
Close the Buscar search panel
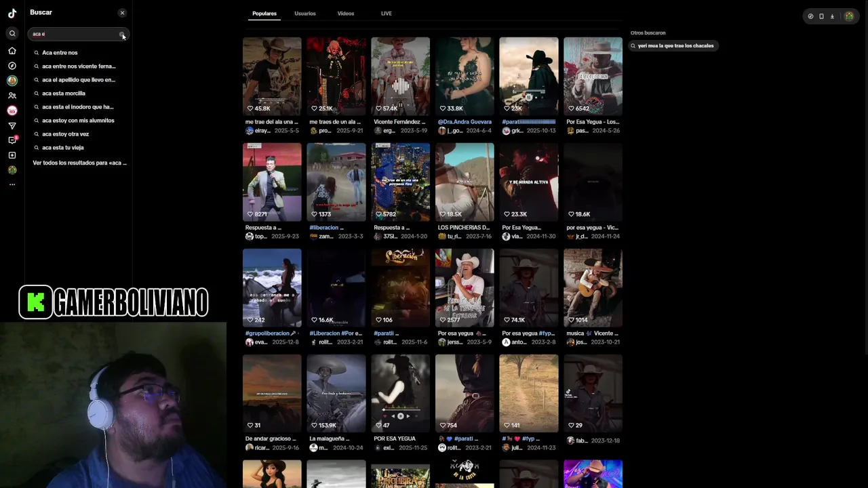click(122, 13)
